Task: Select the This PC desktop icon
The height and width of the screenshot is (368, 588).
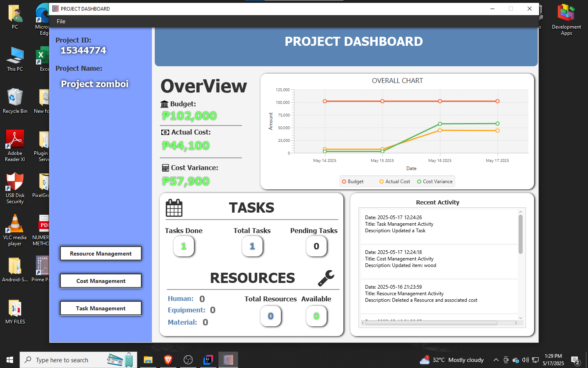Action: coord(15,59)
